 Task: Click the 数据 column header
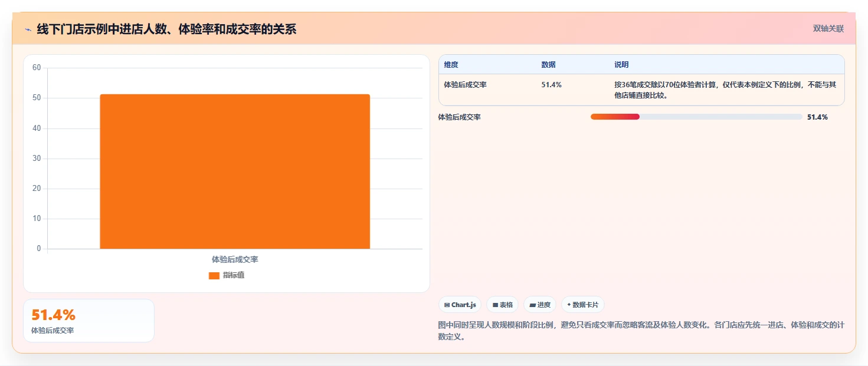[x=548, y=65]
